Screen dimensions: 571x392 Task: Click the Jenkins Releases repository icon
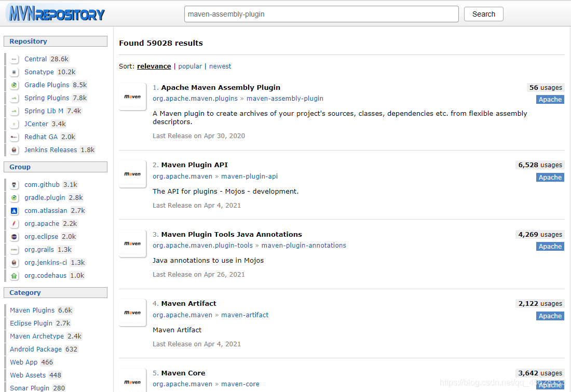[x=14, y=150]
